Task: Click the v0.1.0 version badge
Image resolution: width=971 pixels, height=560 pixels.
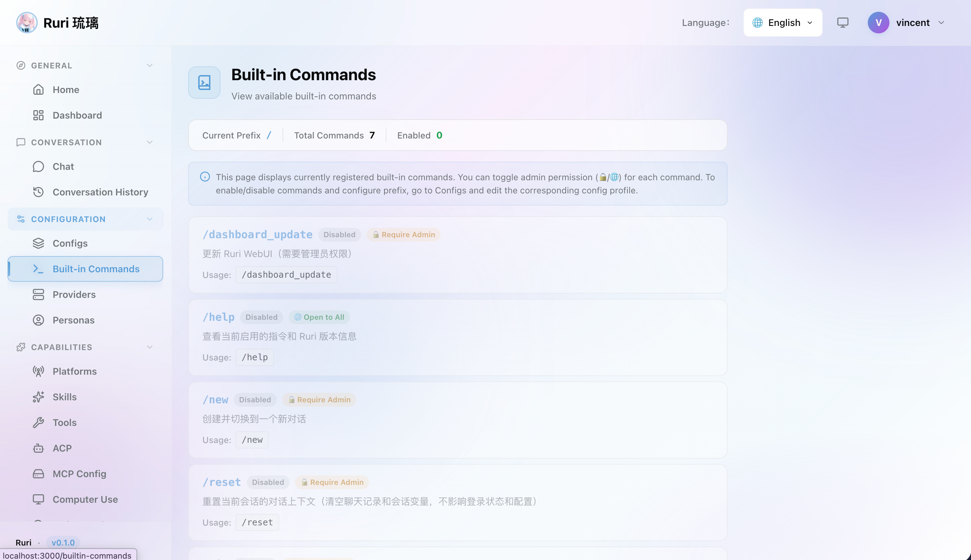Action: 63,542
